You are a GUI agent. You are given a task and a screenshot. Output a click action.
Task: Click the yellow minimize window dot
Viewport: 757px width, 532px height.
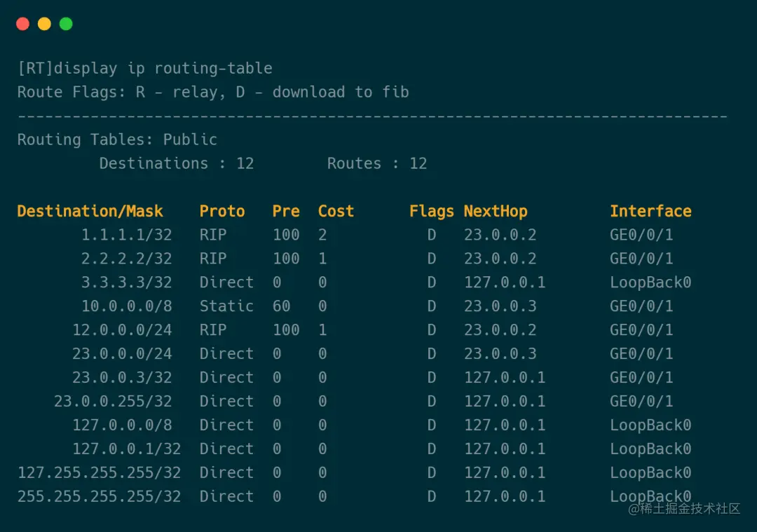click(x=44, y=24)
